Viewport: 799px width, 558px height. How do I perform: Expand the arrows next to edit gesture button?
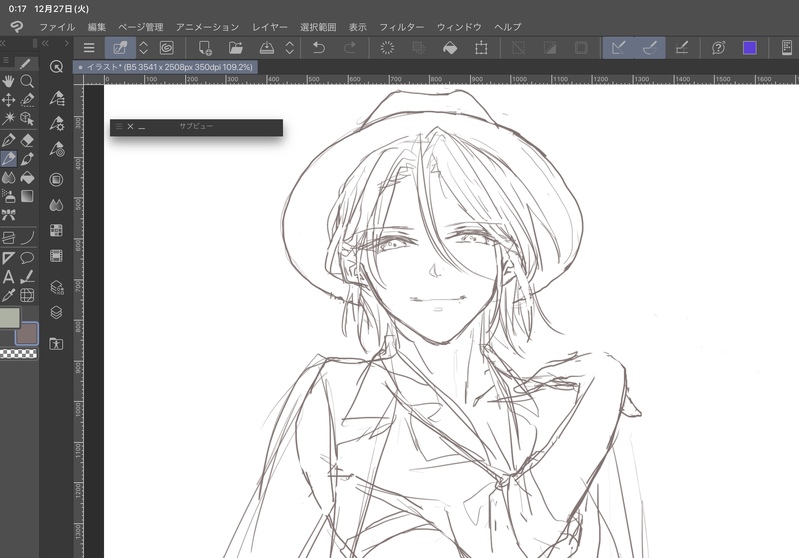coord(144,48)
